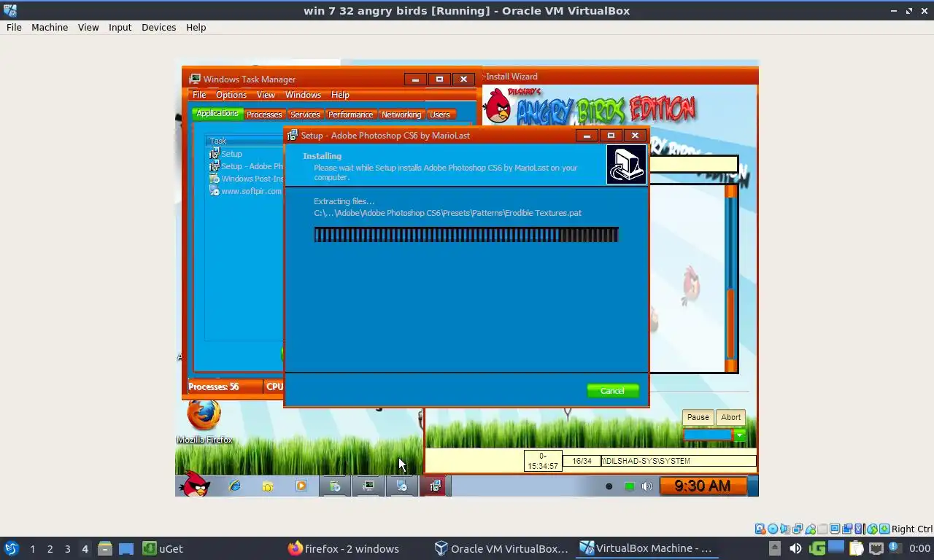
Task: Click VirtualBox USB status icon
Action: click(x=810, y=529)
